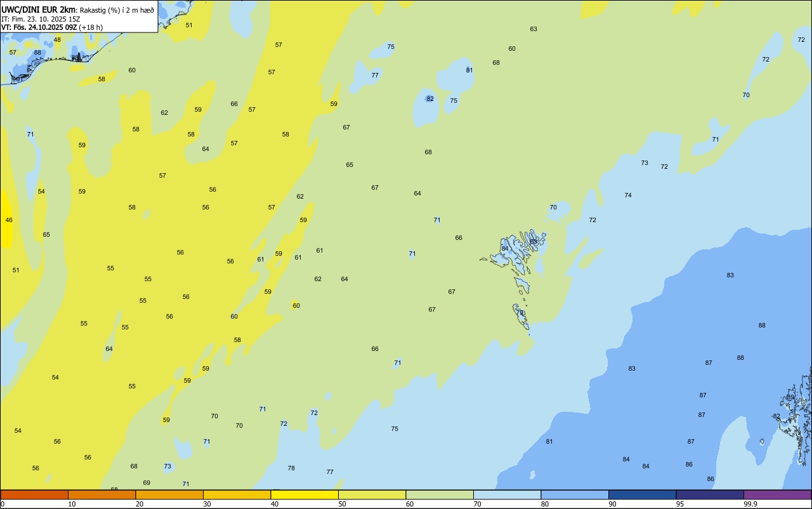Viewport: 812px width, 509px height.
Task: Click the legend tick label 95
Action: tap(680, 504)
